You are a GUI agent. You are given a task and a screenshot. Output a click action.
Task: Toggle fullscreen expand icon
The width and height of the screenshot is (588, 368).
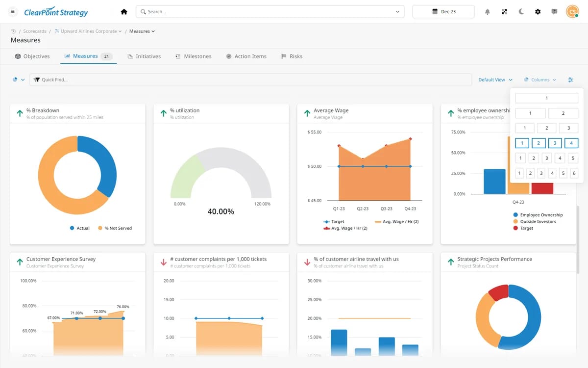tap(504, 12)
